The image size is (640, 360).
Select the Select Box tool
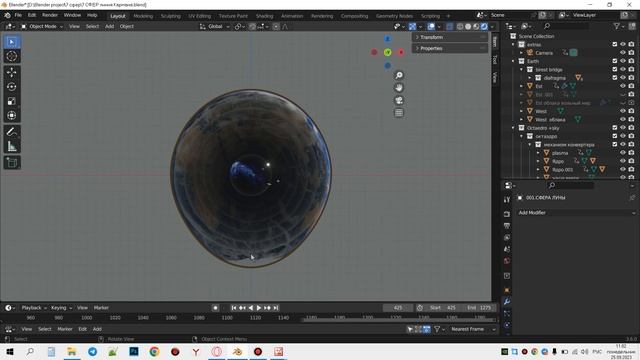pos(12,42)
